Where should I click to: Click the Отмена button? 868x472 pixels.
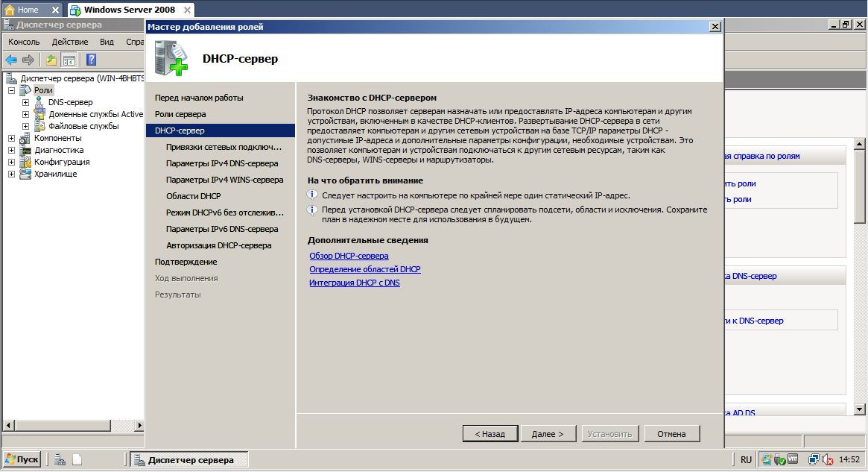(671, 434)
